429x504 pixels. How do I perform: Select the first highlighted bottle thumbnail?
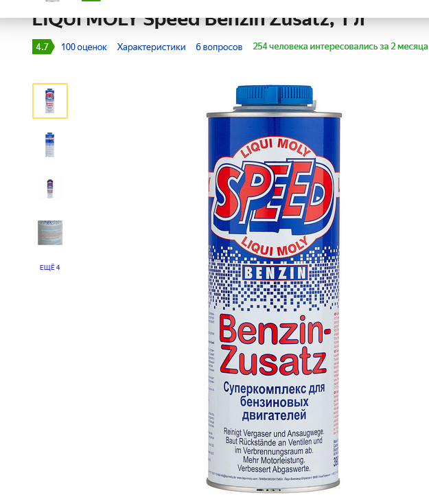50,101
